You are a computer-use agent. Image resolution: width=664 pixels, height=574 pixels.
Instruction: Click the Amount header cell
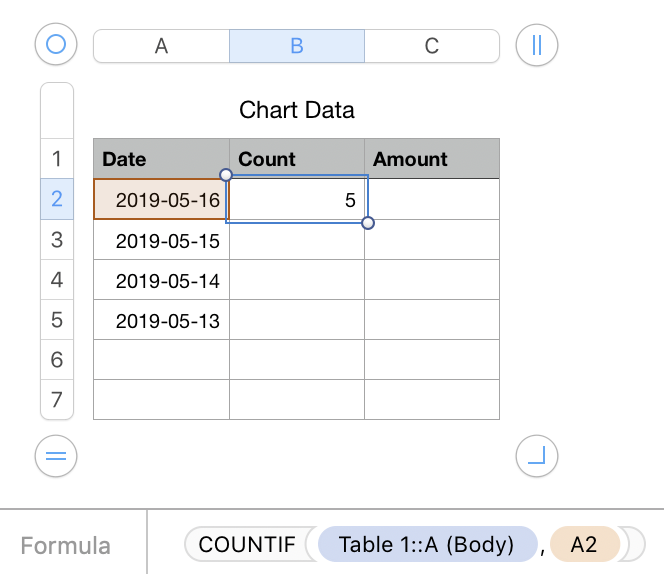[431, 159]
